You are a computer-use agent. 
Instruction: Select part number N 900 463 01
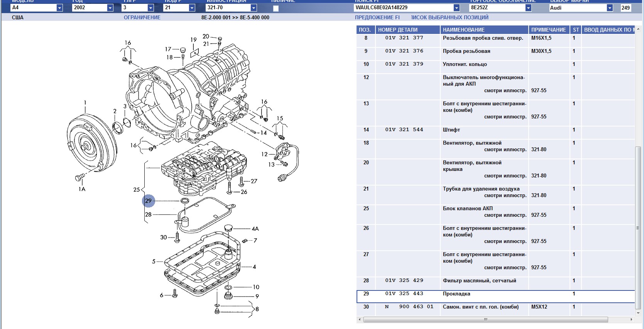pos(409,307)
